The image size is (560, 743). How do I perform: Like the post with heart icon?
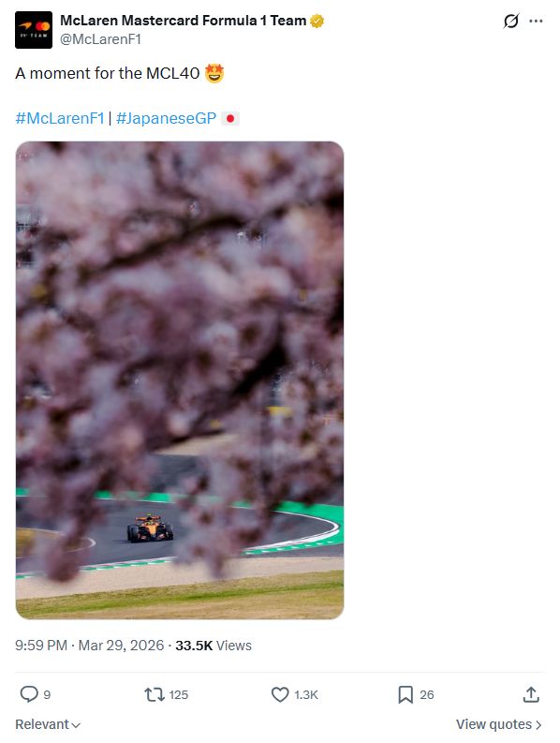click(x=280, y=694)
